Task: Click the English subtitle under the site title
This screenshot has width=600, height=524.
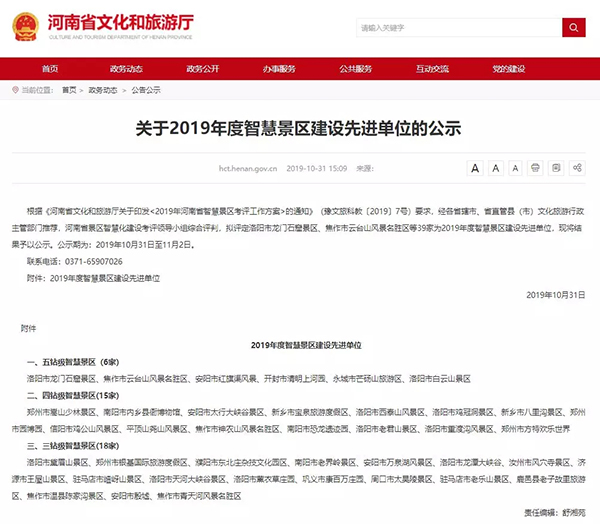Action: point(121,37)
